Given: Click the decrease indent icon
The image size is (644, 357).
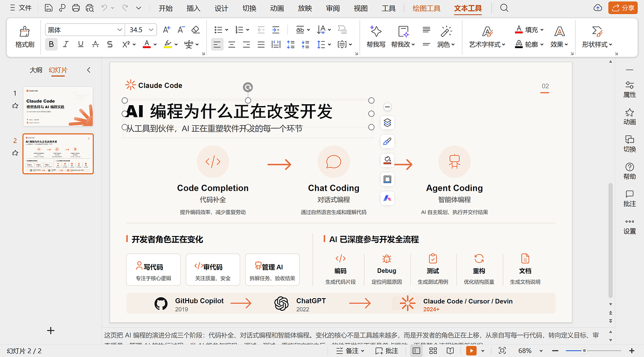Looking at the screenshot, I should pos(261,30).
